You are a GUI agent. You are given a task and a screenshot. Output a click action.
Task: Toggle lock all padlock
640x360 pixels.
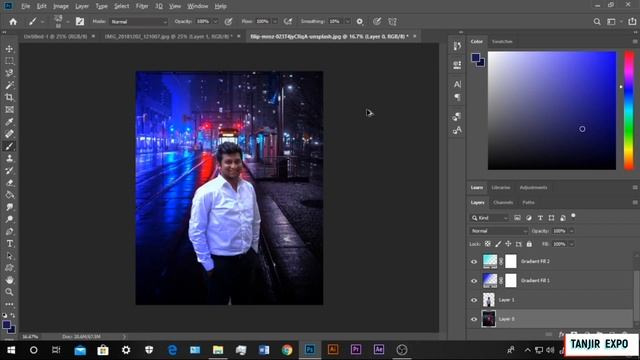coord(529,244)
